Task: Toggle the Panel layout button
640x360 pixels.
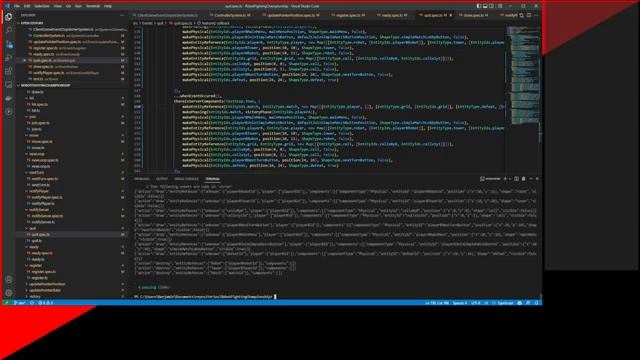Action: [485, 6]
